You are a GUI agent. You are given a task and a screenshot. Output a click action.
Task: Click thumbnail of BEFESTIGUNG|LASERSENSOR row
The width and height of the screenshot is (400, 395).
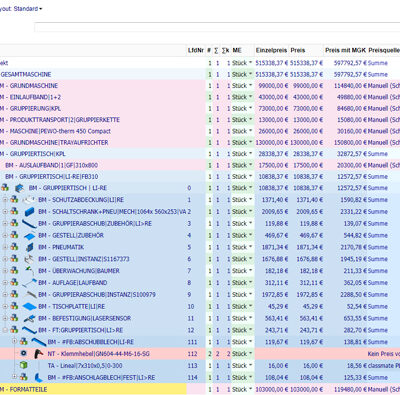point(29,318)
